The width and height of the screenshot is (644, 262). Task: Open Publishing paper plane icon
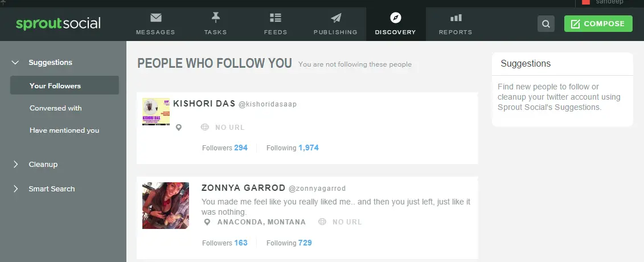[x=335, y=18]
